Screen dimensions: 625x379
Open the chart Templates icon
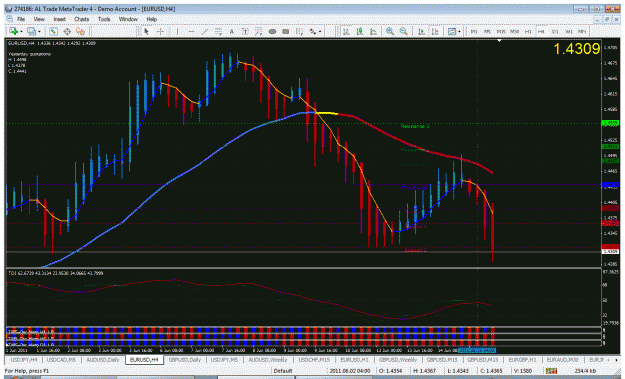[452, 31]
